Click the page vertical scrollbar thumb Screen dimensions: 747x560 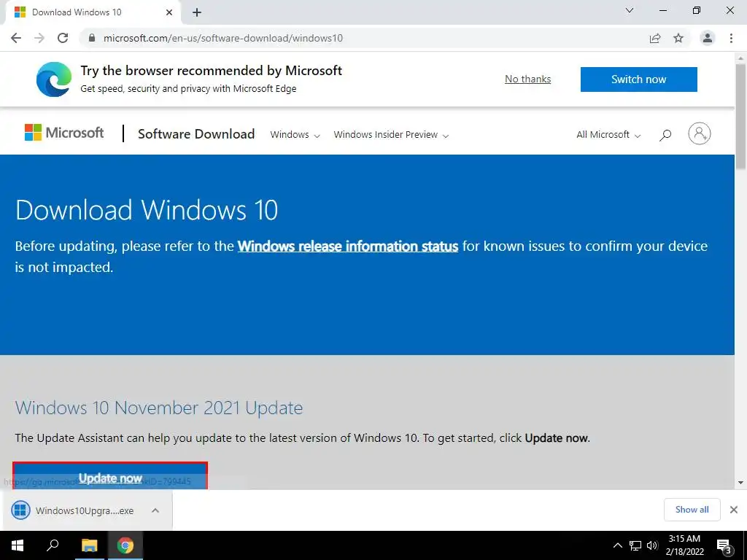pos(741,117)
